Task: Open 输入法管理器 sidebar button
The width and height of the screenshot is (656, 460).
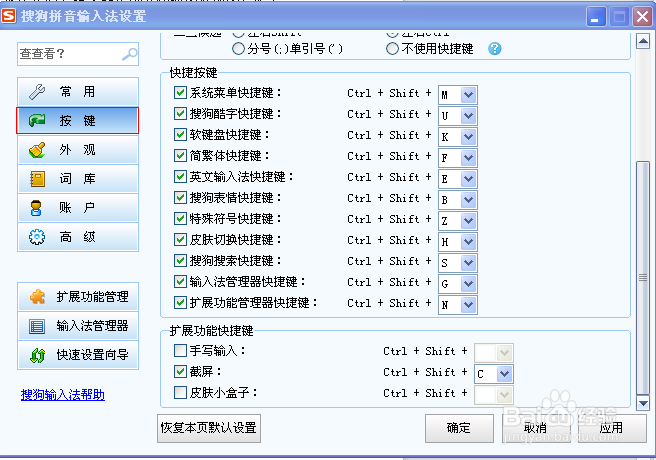Action: tap(78, 326)
